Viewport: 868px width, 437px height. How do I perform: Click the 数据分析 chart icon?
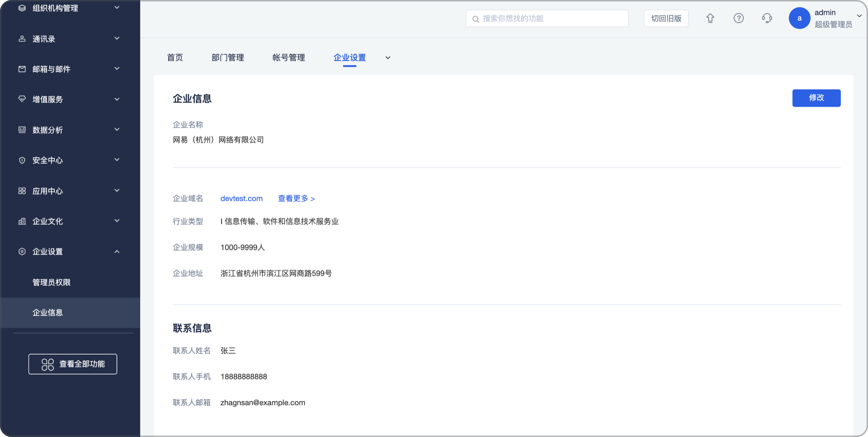(22, 130)
